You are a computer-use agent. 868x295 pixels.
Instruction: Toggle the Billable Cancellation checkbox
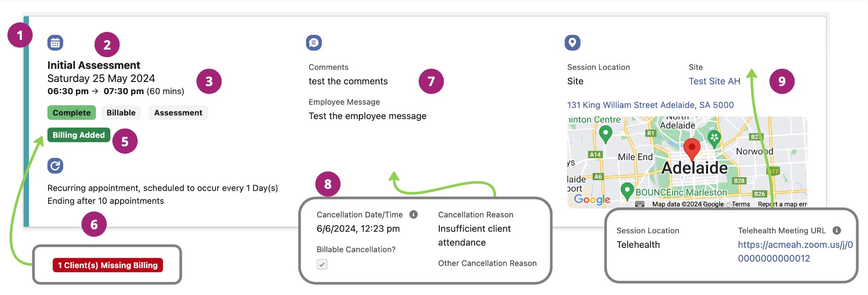[x=322, y=264]
